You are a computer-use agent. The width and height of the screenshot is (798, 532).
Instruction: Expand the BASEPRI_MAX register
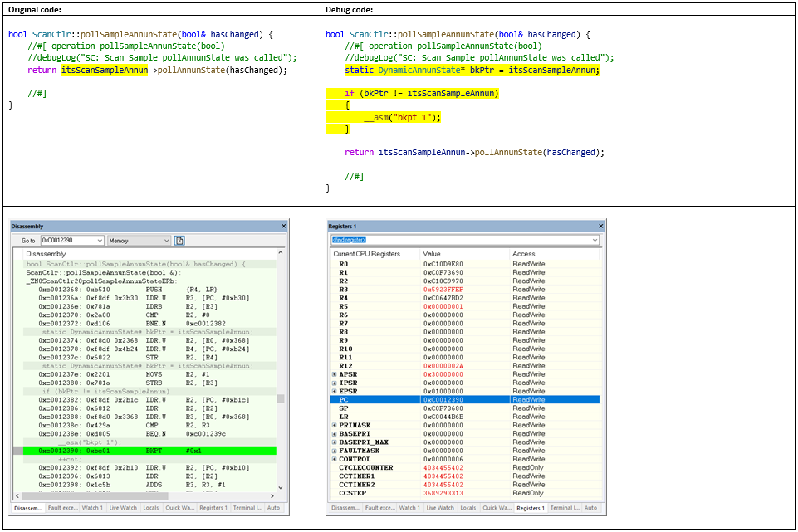click(335, 442)
